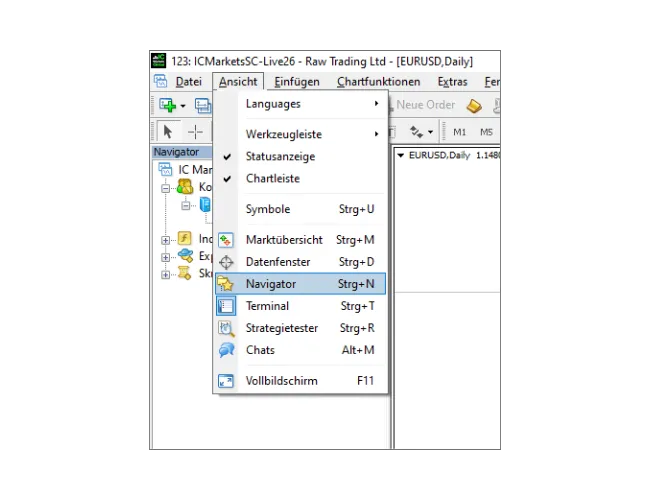Switch to the M1 timeframe
The image size is (650, 500).
coord(459,132)
